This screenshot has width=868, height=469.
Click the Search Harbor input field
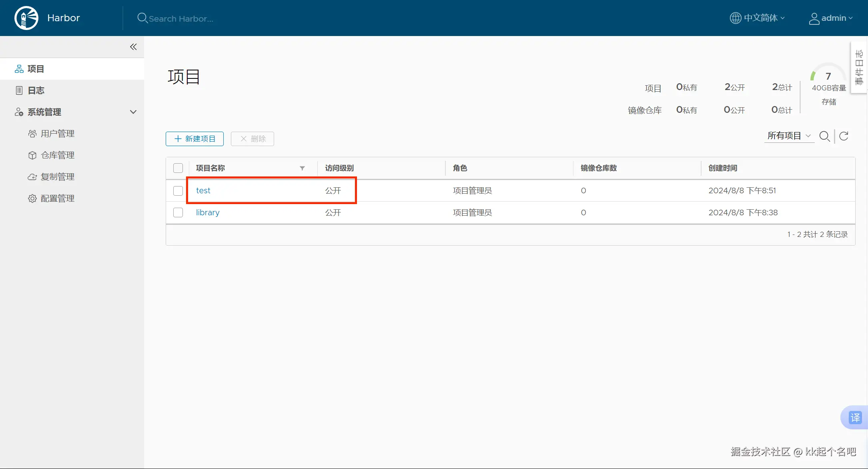click(181, 18)
